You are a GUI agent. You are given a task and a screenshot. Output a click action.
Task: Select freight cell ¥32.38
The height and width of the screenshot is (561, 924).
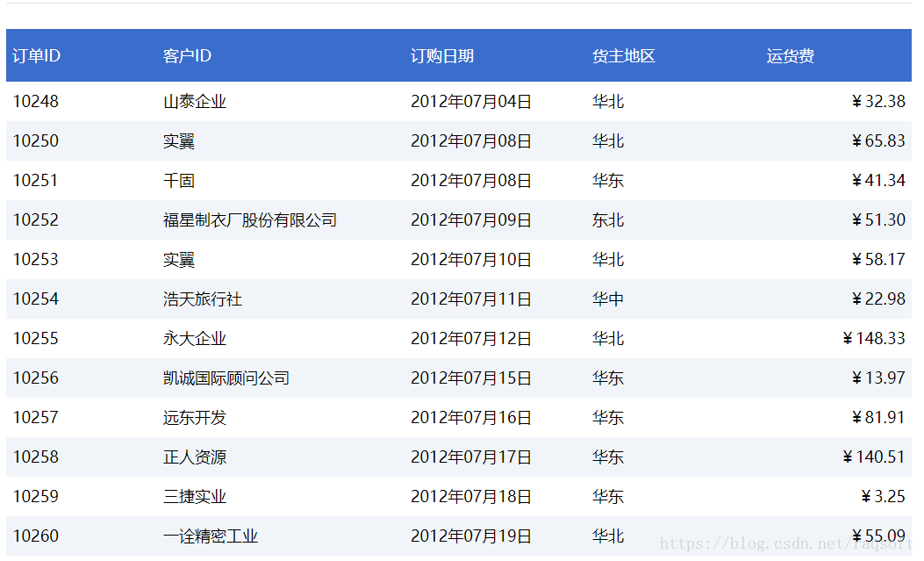(x=878, y=101)
